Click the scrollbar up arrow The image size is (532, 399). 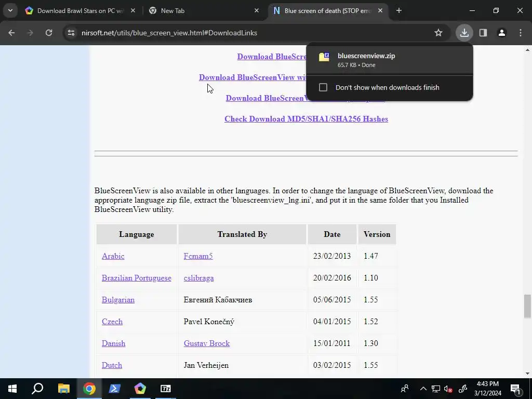(527, 50)
